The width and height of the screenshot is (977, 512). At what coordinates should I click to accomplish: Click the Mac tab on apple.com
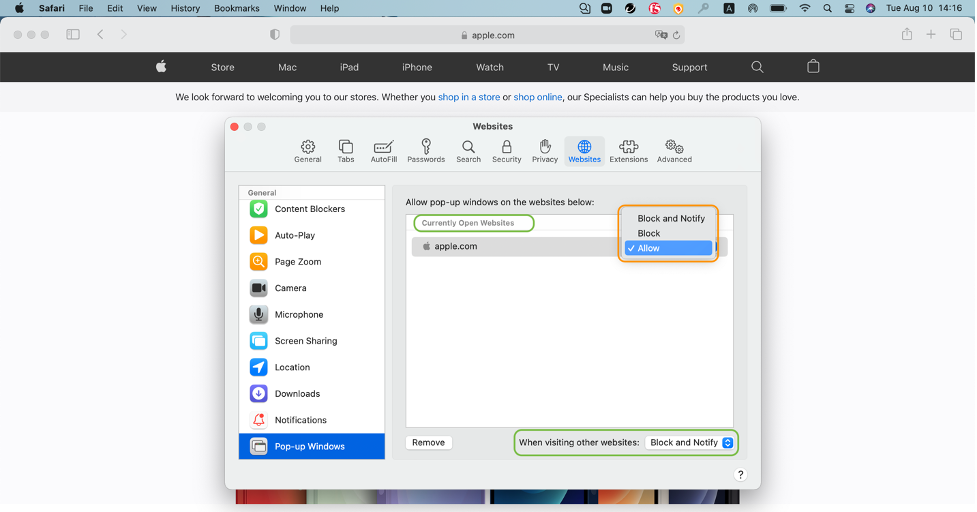pos(287,67)
